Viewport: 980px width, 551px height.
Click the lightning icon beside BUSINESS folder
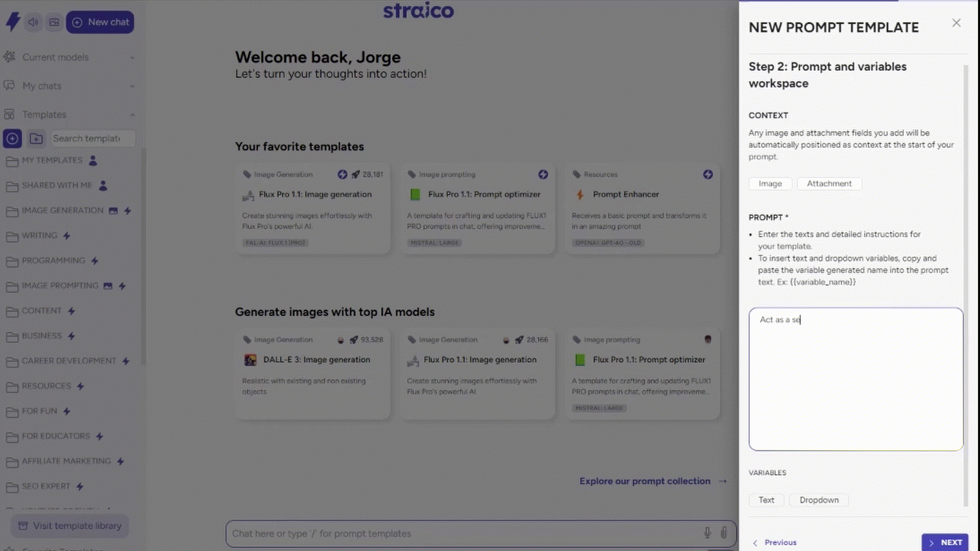point(71,336)
